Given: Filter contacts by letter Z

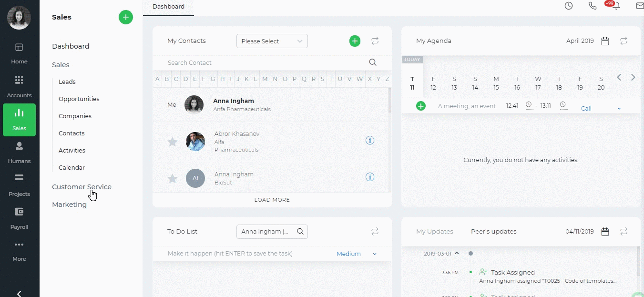Looking at the screenshot, I should 388,79.
